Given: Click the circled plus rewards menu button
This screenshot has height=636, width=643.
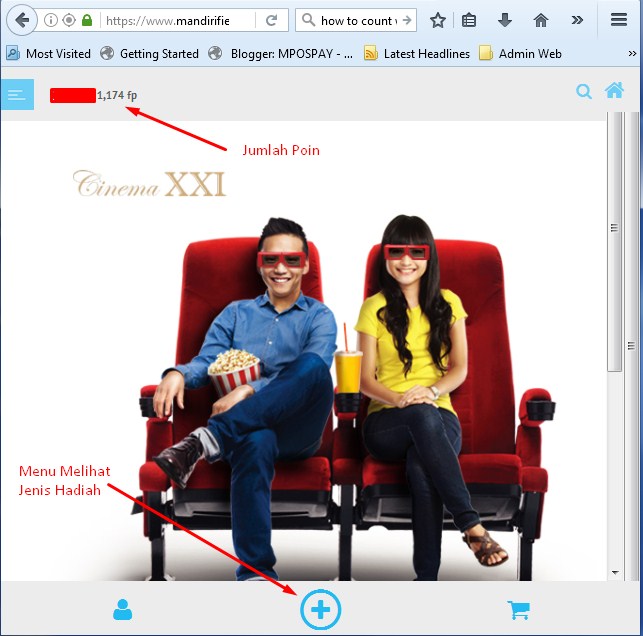Looking at the screenshot, I should [x=321, y=609].
